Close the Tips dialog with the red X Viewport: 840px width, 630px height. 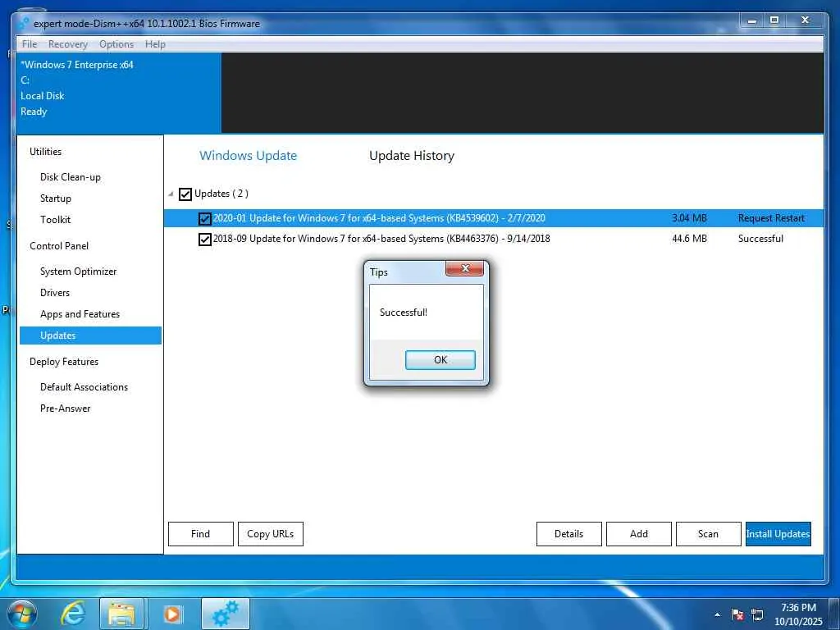pyautogui.click(x=464, y=268)
